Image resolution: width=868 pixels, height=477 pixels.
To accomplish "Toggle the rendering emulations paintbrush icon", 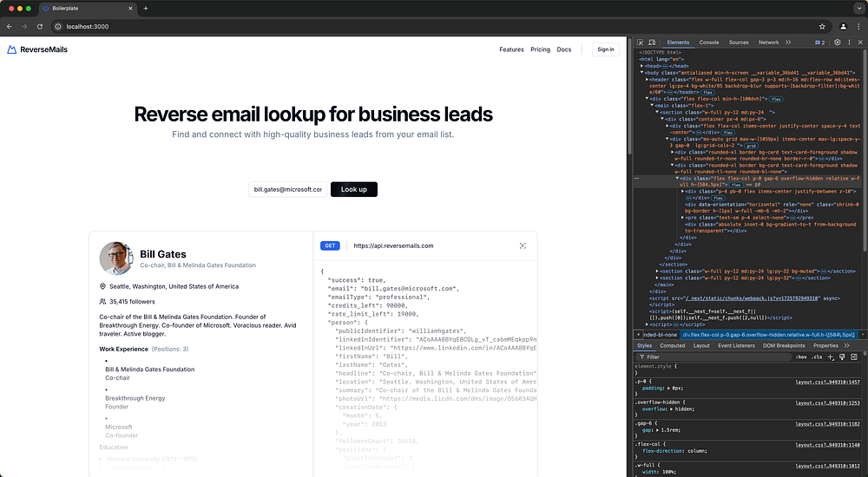I will pos(842,357).
